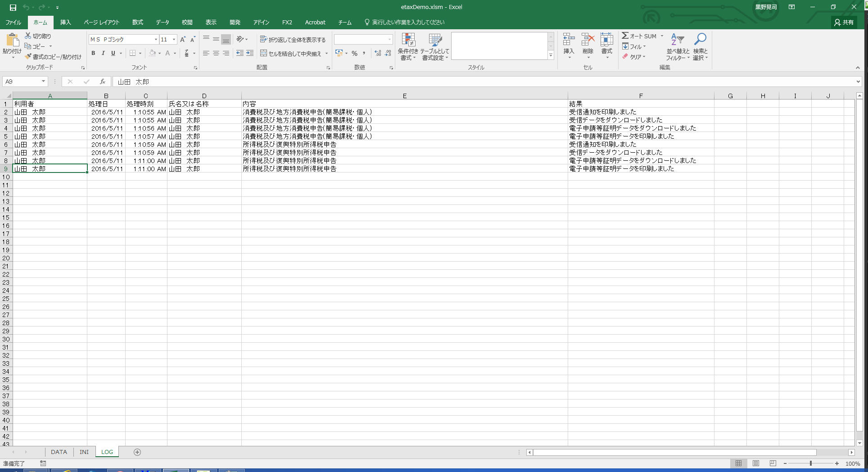Click the Find & Select magnifier icon
Image resolution: width=868 pixels, height=472 pixels.
pos(700,40)
